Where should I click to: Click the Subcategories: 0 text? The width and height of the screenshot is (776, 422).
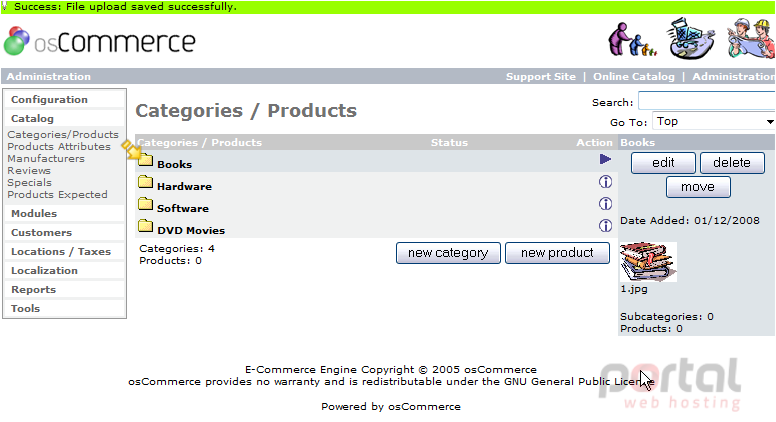coord(667,317)
